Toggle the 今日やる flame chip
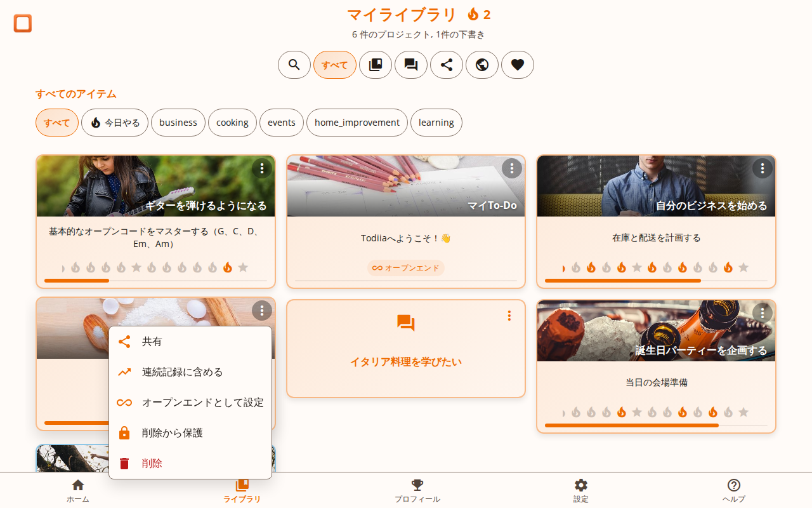The image size is (812, 508). click(115, 123)
